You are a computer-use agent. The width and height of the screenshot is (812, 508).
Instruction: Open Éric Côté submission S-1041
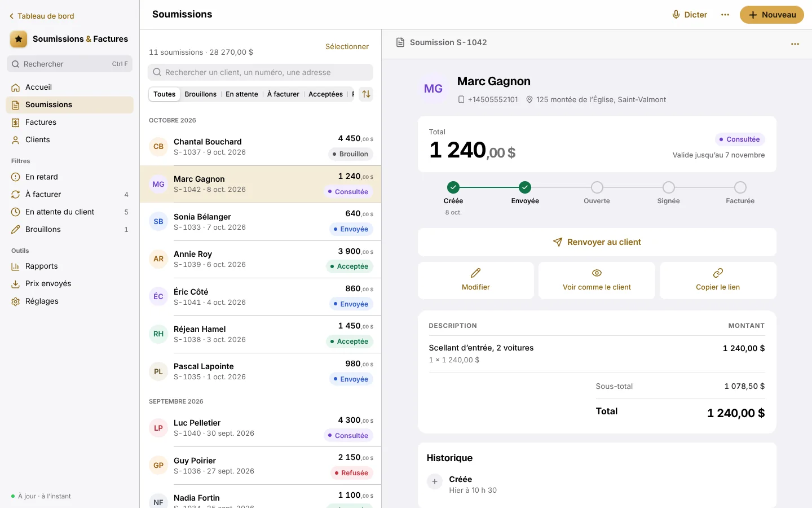(261, 297)
